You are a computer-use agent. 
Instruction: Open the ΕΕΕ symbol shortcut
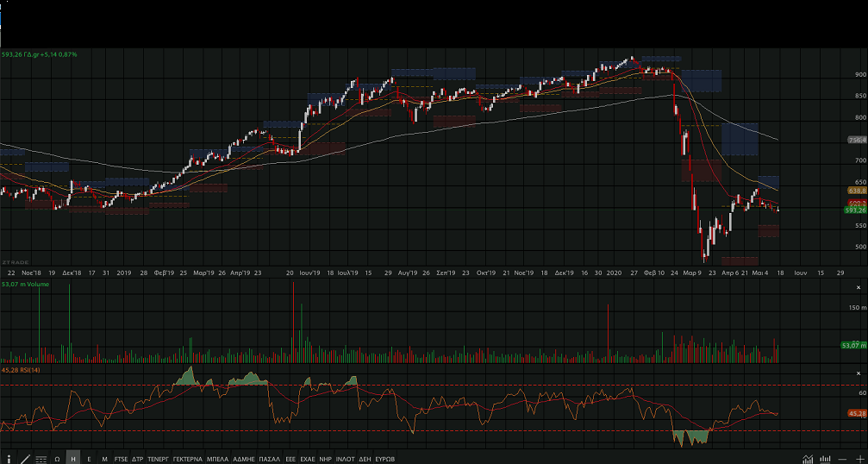290,459
